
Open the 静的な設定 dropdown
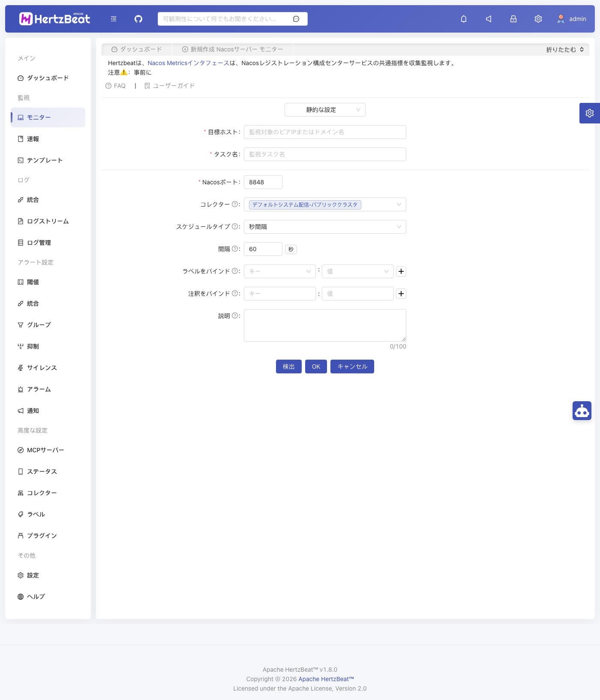click(325, 110)
